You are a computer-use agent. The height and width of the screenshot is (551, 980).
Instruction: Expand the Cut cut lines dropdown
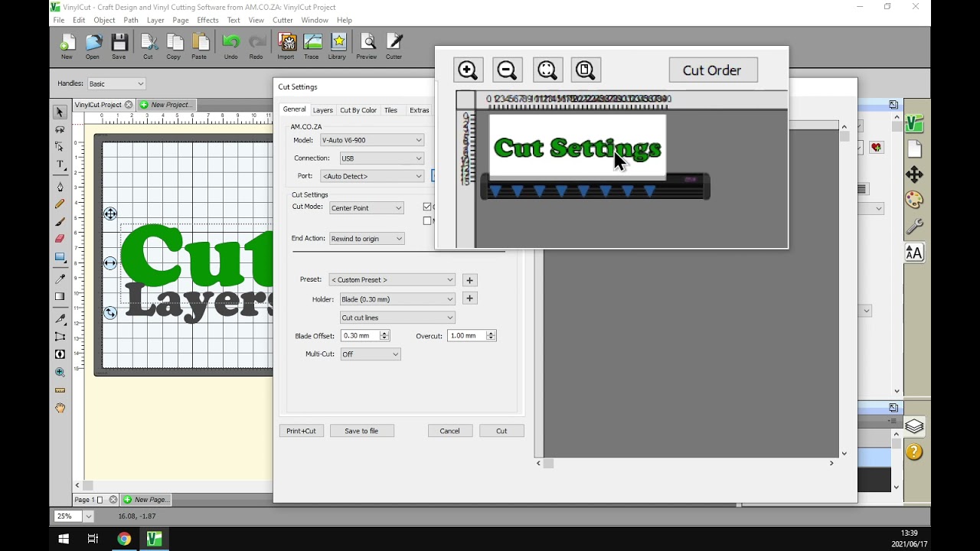397,318
